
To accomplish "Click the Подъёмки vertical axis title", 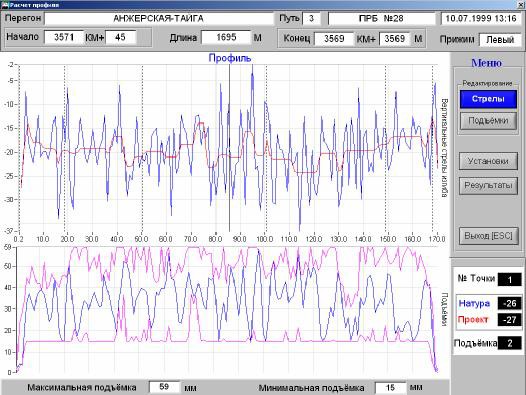I will pos(444,309).
